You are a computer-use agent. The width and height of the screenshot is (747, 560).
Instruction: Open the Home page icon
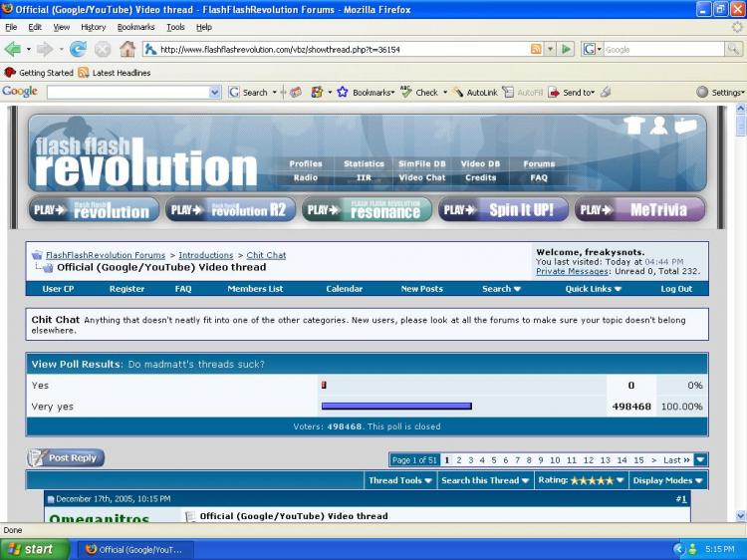[127, 49]
